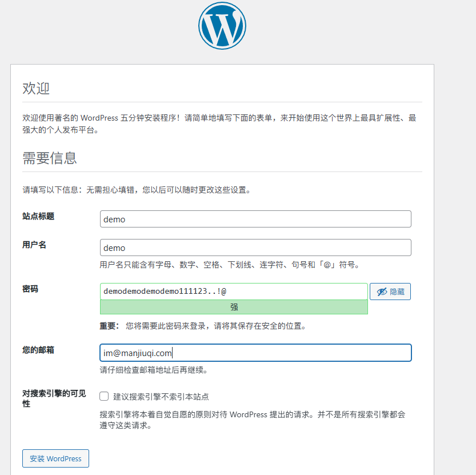Click the username allowed-characters hint text

(x=230, y=265)
